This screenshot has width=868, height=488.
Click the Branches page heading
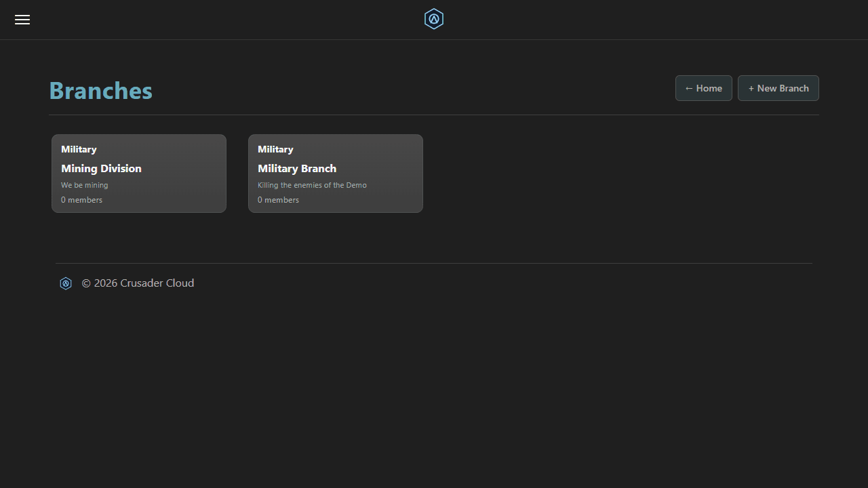[100, 90]
